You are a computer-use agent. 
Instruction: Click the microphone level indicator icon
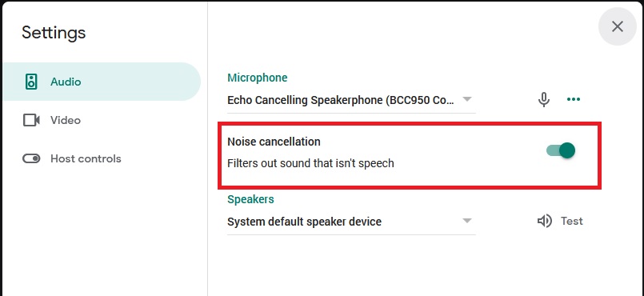tap(544, 99)
